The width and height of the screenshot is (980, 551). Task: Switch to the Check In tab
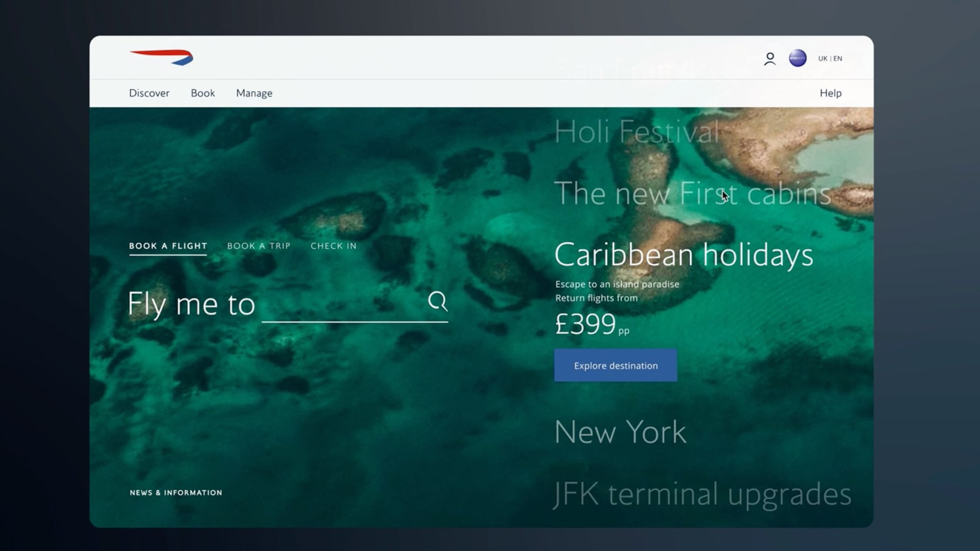pyautogui.click(x=334, y=246)
